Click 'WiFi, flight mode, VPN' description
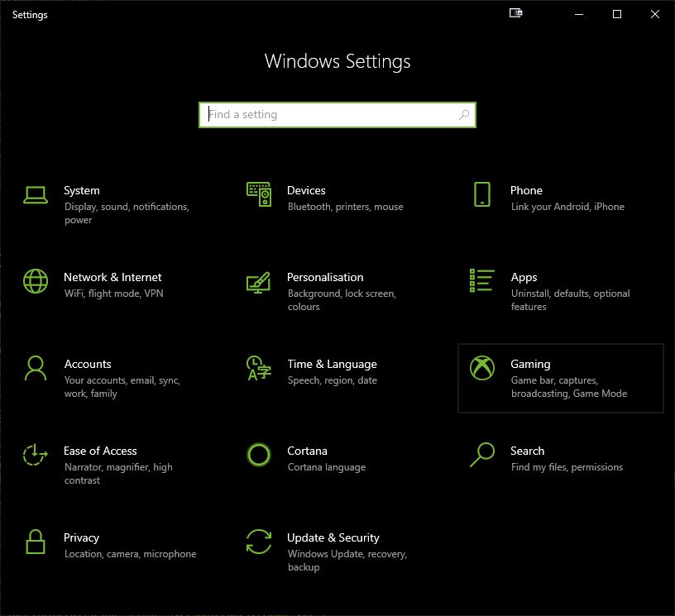 113,294
